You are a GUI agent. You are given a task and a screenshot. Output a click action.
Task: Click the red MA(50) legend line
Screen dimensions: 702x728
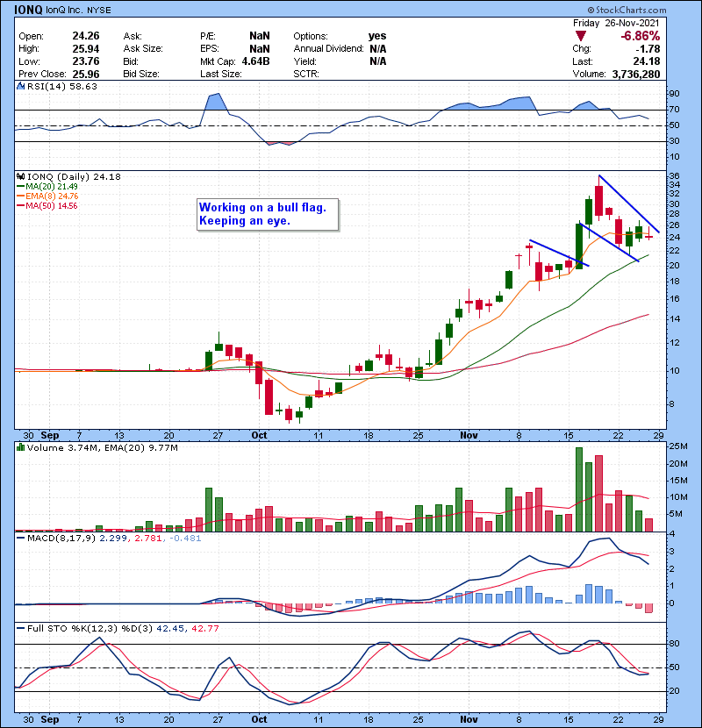[x=20, y=206]
